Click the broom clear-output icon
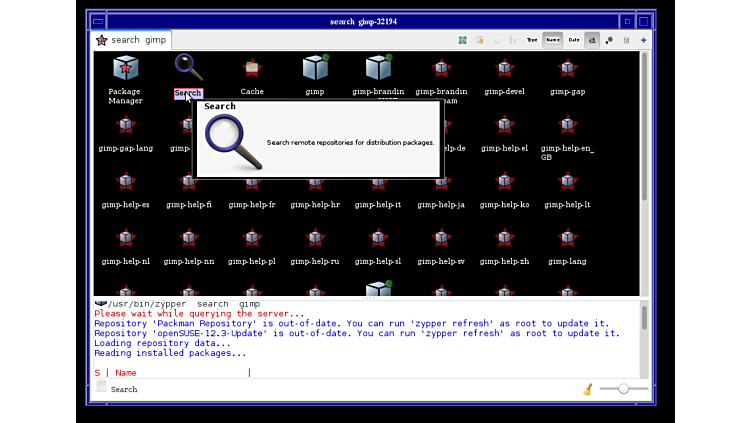This screenshot has height=423, width=752. pyautogui.click(x=588, y=389)
